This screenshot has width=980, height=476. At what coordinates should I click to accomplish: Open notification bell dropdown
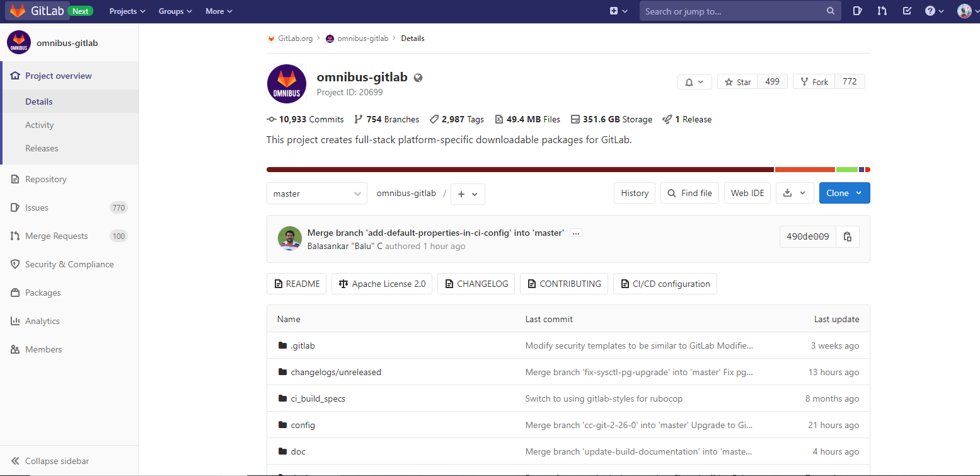(695, 82)
